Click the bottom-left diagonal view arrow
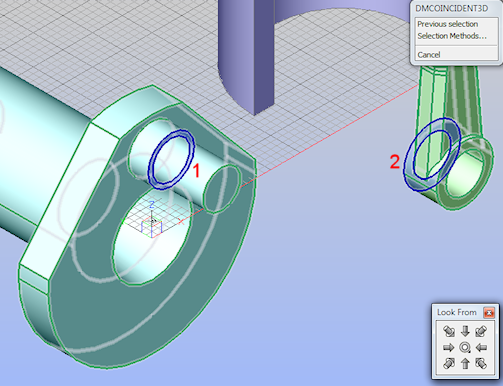 point(449,363)
